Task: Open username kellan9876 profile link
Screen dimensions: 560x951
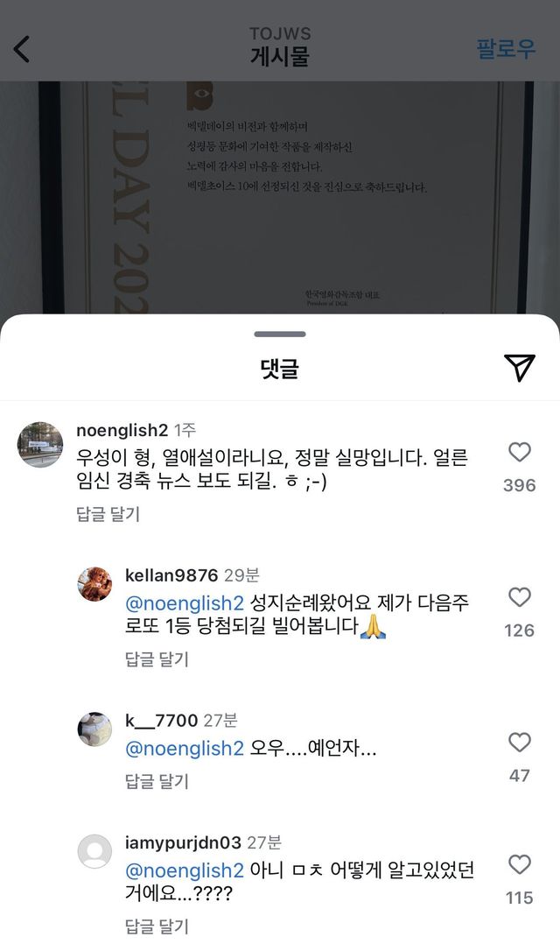Action: pos(171,575)
